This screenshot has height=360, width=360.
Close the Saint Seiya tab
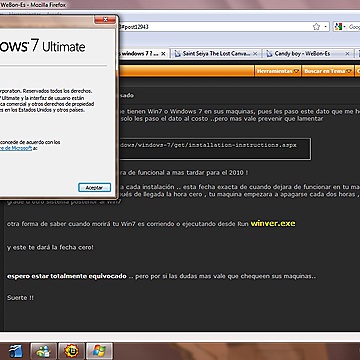pos(255,54)
